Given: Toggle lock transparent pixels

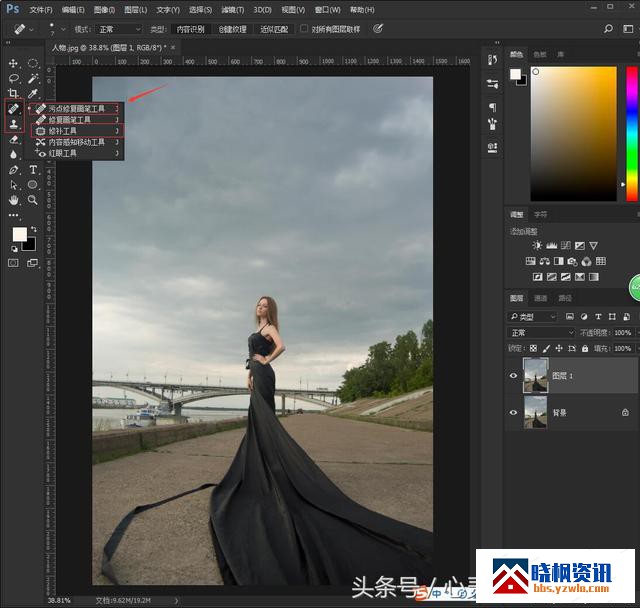Looking at the screenshot, I should [x=533, y=348].
